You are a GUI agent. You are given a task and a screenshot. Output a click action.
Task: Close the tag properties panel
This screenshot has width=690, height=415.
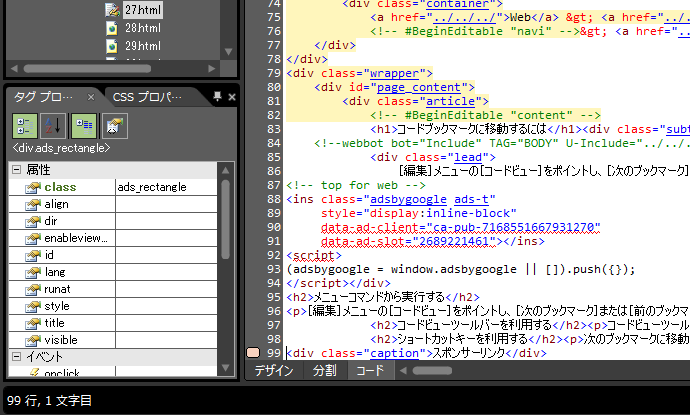pos(232,97)
